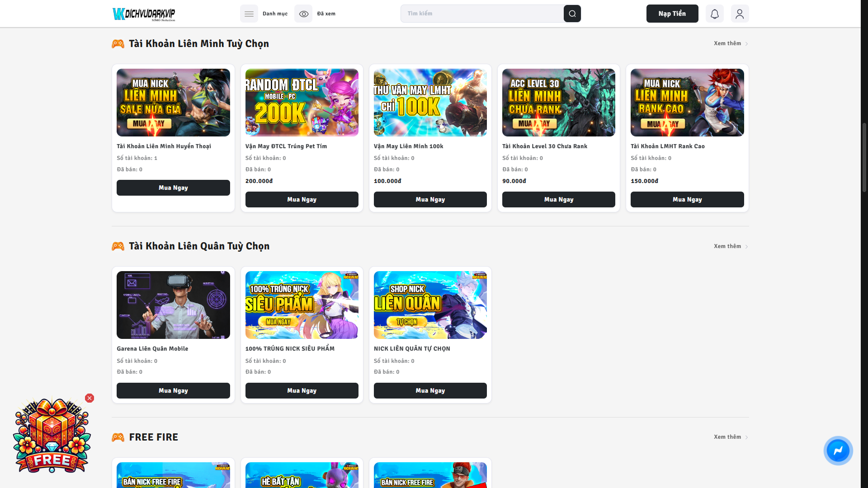Open the user account profile icon
Viewport: 868px width, 488px height.
(x=740, y=14)
